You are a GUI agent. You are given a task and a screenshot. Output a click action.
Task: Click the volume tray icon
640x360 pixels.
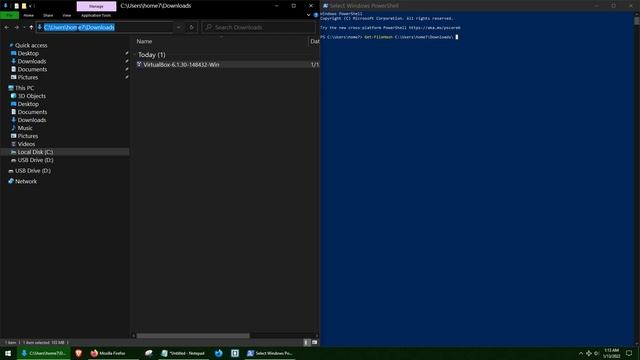[x=596, y=353]
